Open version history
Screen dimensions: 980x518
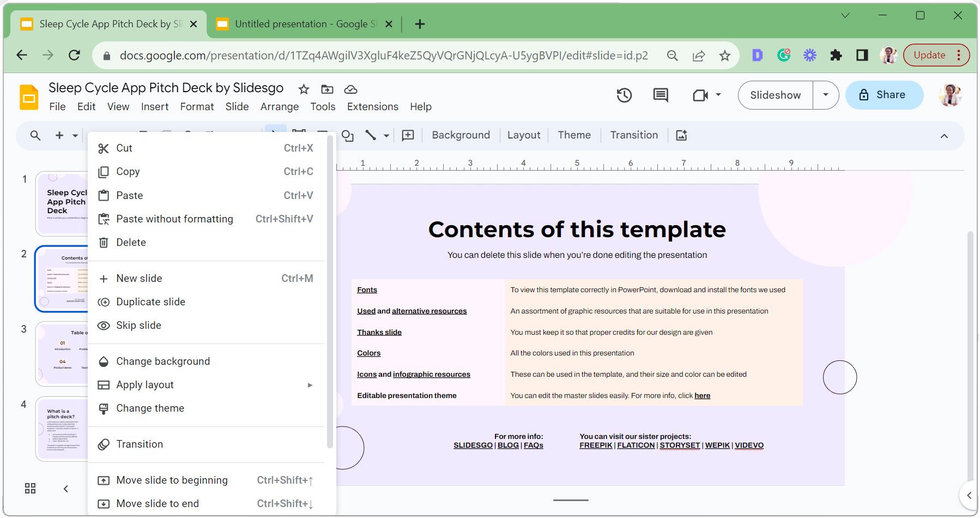[624, 95]
